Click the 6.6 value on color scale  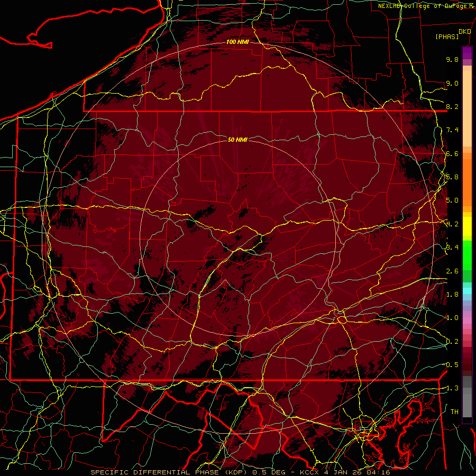coord(452,153)
